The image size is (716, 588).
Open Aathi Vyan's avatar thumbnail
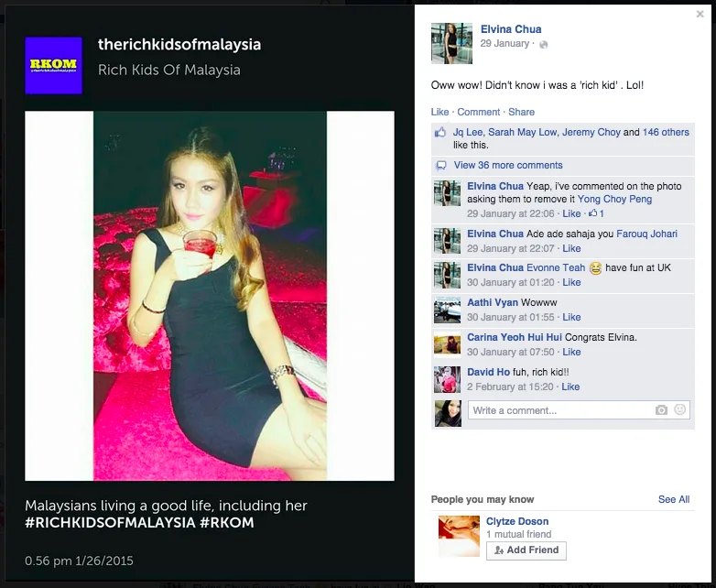[x=447, y=310]
